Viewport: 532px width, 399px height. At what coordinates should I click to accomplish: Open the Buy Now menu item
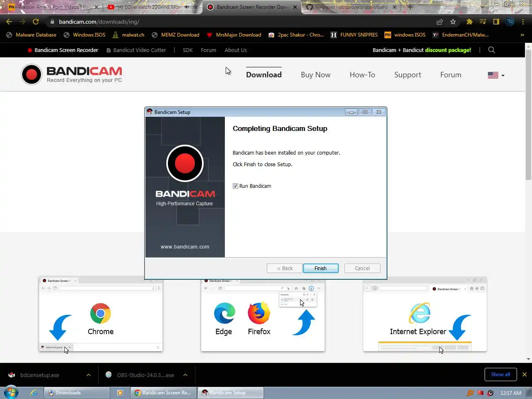(316, 75)
